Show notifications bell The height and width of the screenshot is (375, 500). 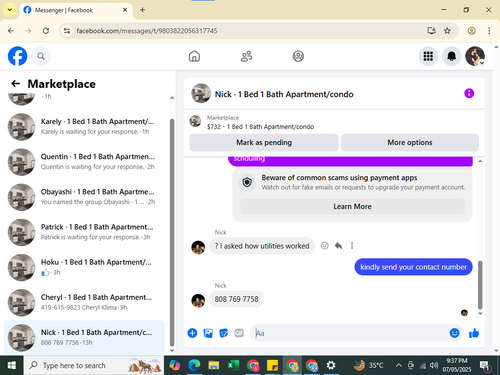(451, 56)
